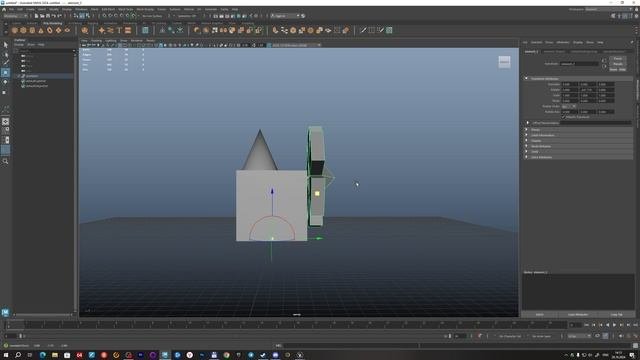Open the search magnifier in the toolbox
The height and width of the screenshot is (360, 640).
5,162
